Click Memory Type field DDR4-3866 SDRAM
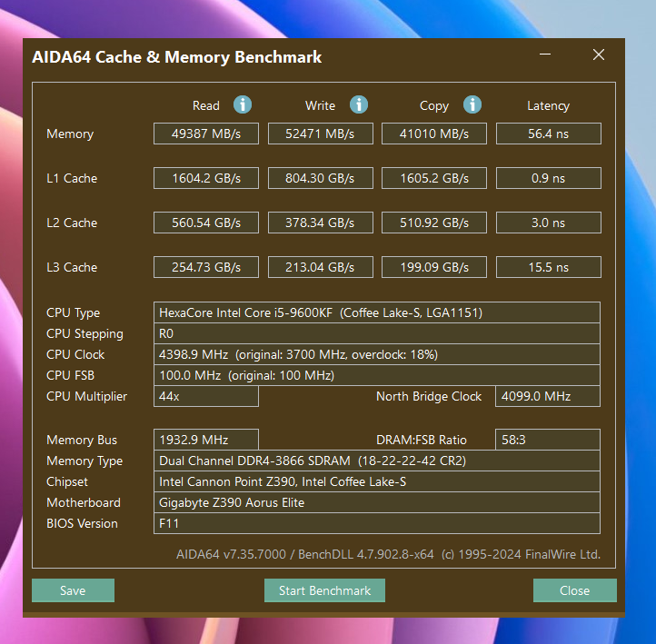The width and height of the screenshot is (656, 644). tap(377, 461)
